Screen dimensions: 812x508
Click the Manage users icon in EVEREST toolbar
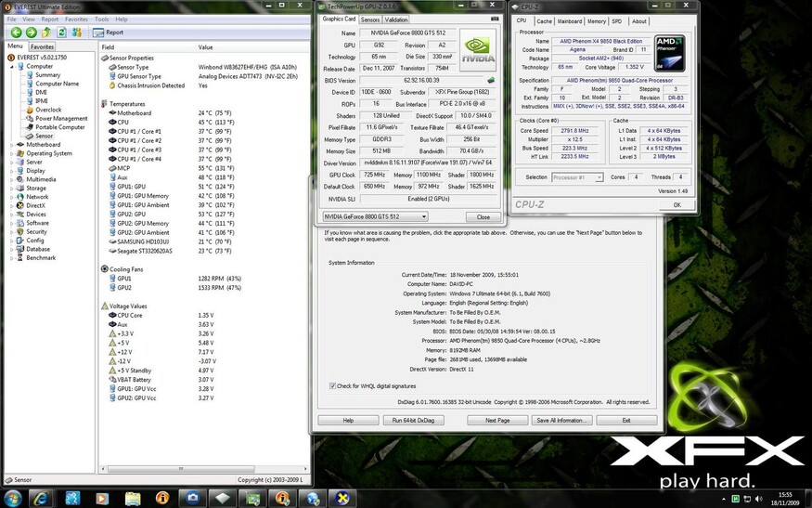(77, 33)
